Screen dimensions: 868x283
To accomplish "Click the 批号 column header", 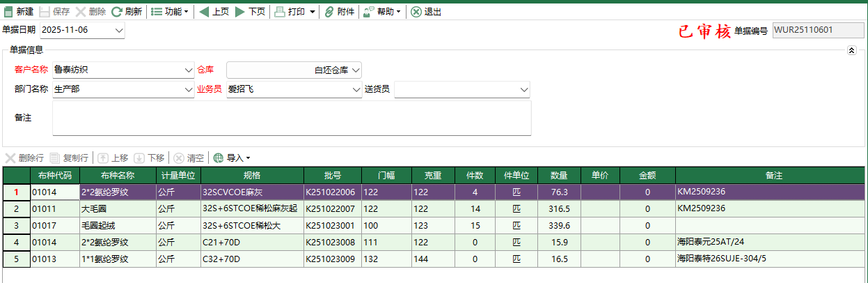I will coord(333,175).
